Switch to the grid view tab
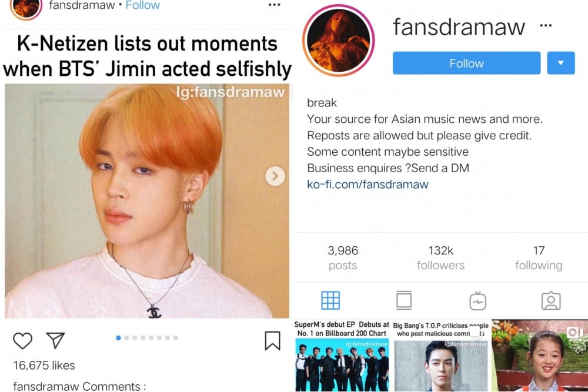 [x=330, y=300]
